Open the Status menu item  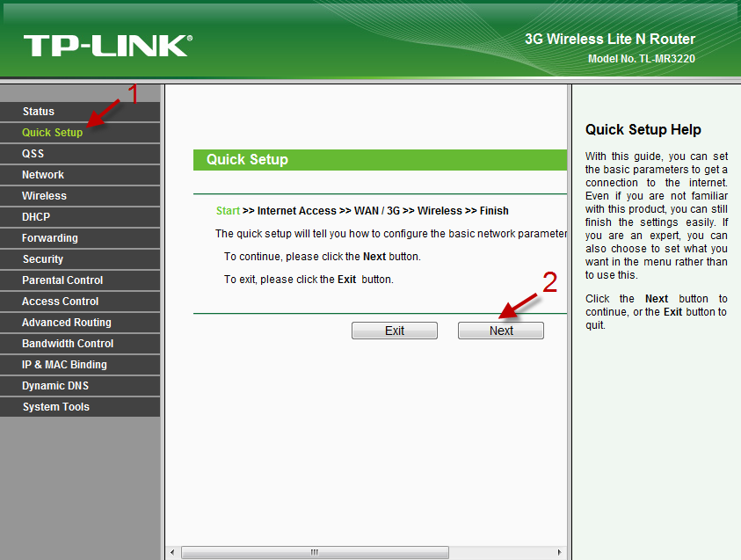(80, 112)
